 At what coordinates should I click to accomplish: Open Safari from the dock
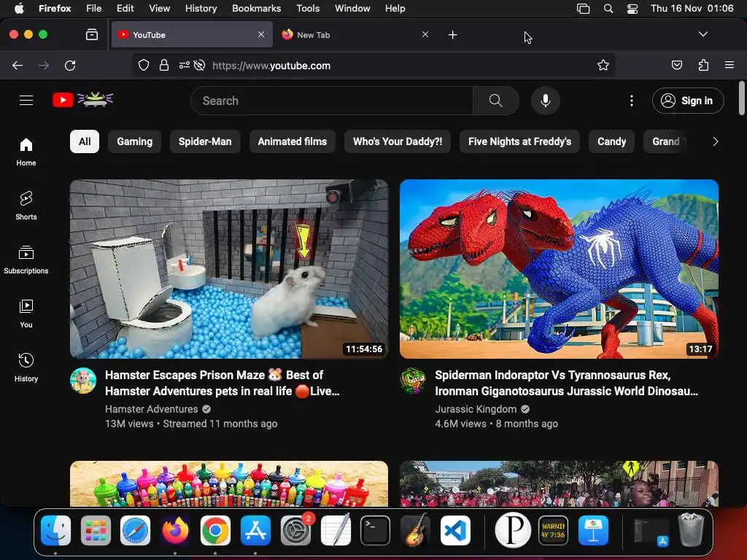(135, 531)
